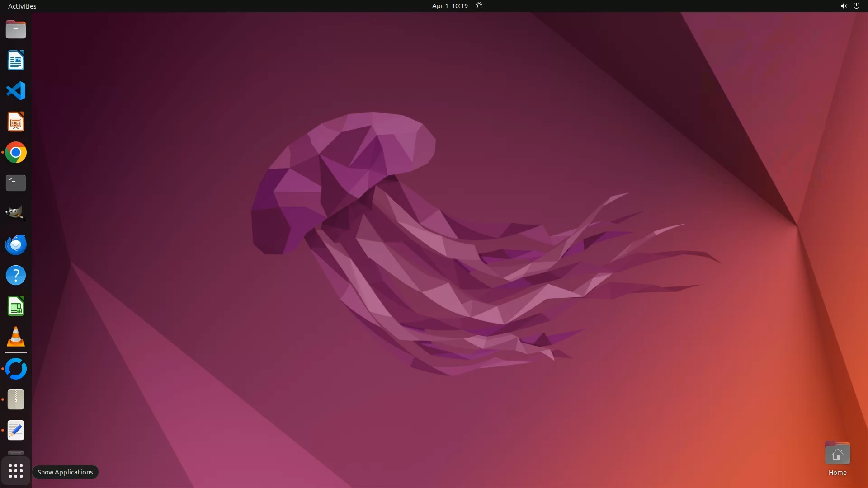Screen dimensions: 868x488
Task: Open Visual Studio Code
Action: pyautogui.click(x=16, y=91)
